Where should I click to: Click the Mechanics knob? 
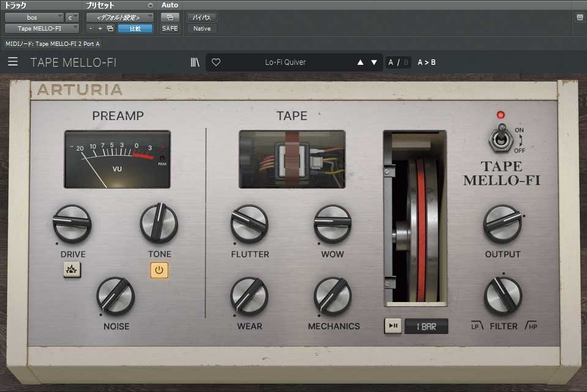[x=333, y=296]
